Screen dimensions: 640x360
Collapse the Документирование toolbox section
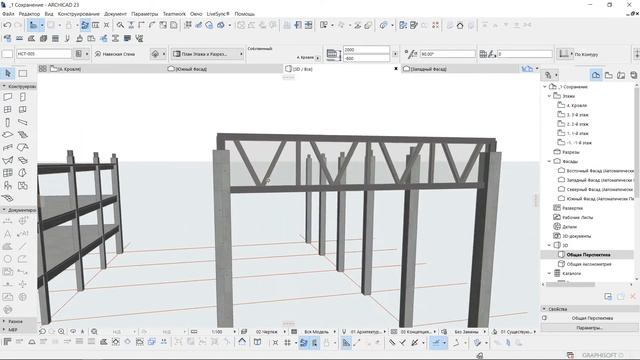[4, 210]
